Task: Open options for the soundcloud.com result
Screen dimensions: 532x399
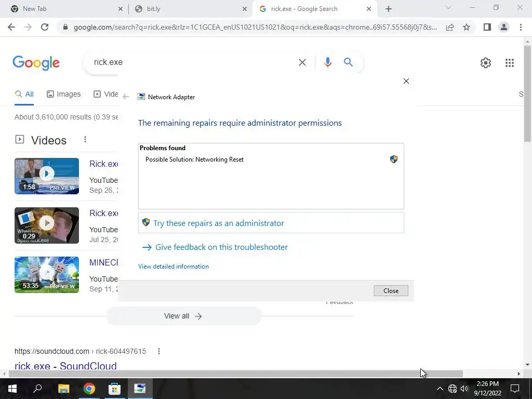Action: click(159, 351)
